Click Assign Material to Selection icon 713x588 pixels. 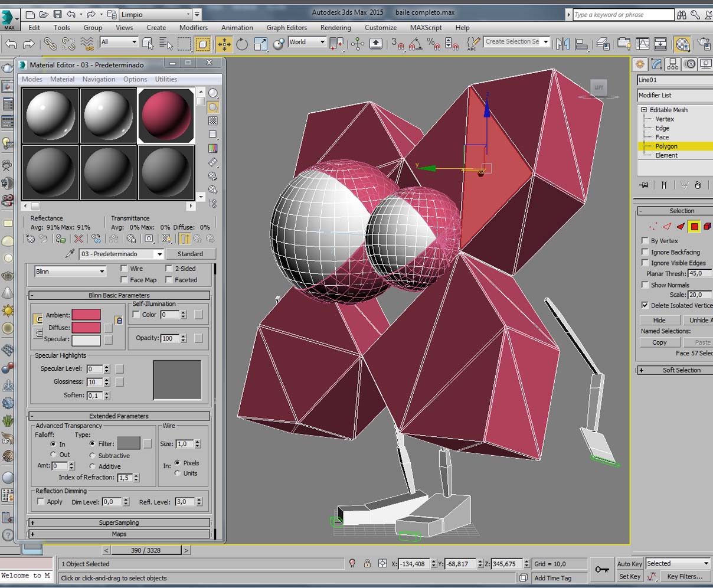(x=60, y=239)
